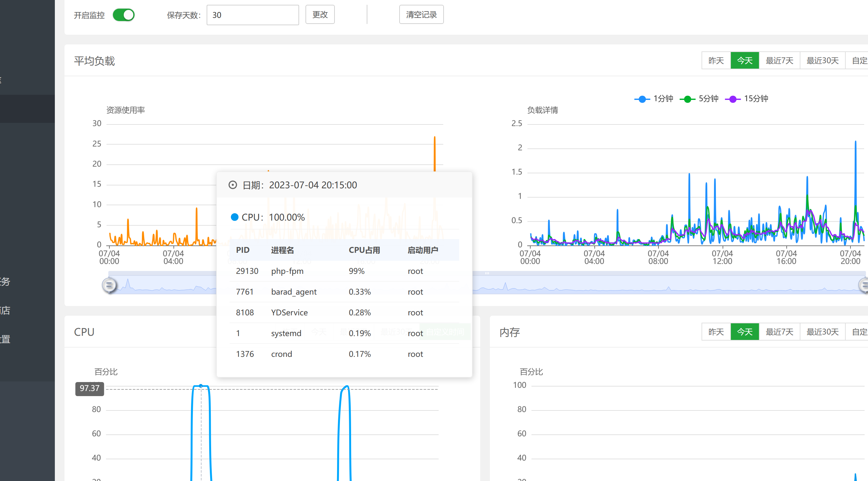Click the systemd process name
Image resolution: width=868 pixels, height=481 pixels.
point(286,333)
